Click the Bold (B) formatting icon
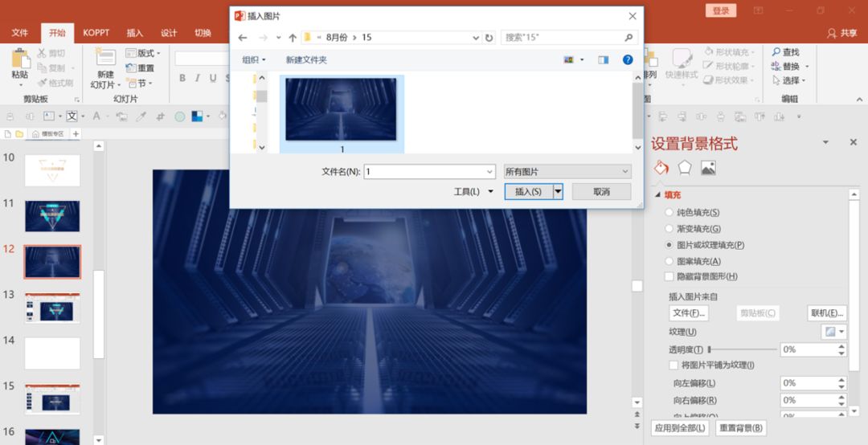868x445 pixels. click(182, 78)
